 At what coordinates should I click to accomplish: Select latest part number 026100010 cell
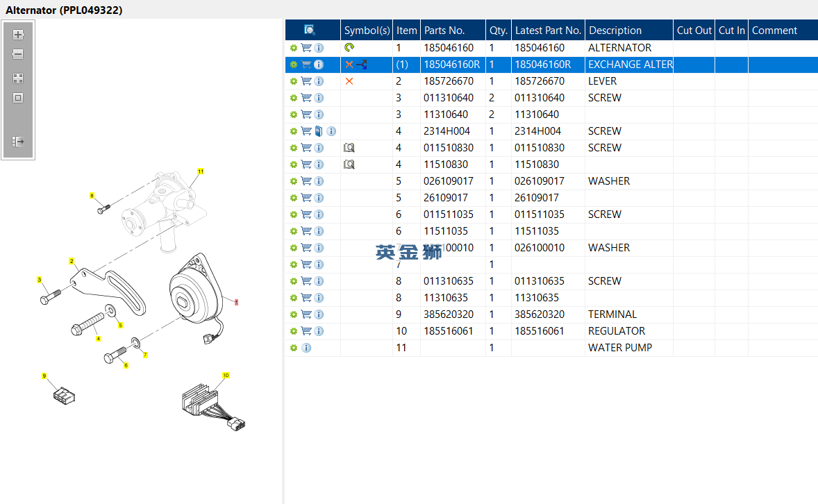549,248
